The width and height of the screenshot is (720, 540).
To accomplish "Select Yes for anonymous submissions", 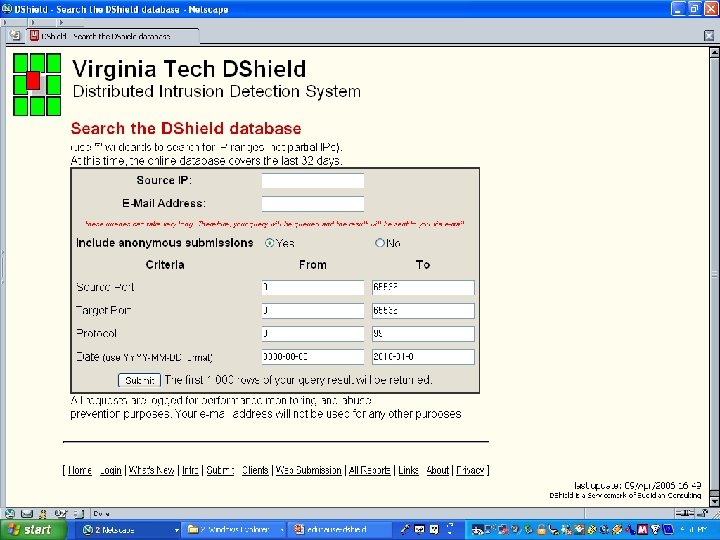I will (269, 243).
